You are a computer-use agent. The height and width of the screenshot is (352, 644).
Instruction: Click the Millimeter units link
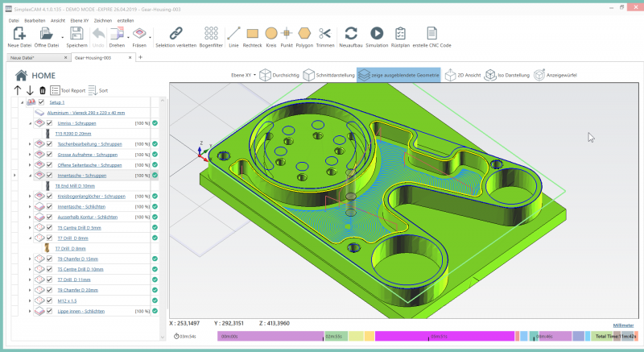623,325
